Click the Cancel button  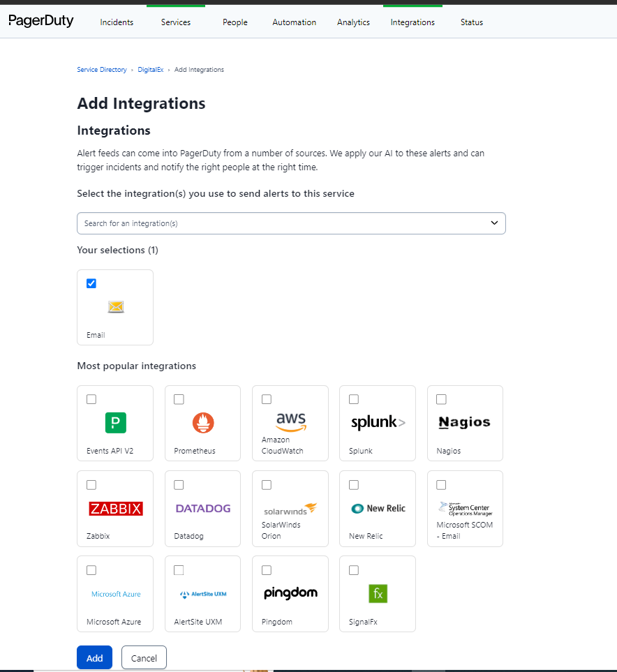[144, 658]
